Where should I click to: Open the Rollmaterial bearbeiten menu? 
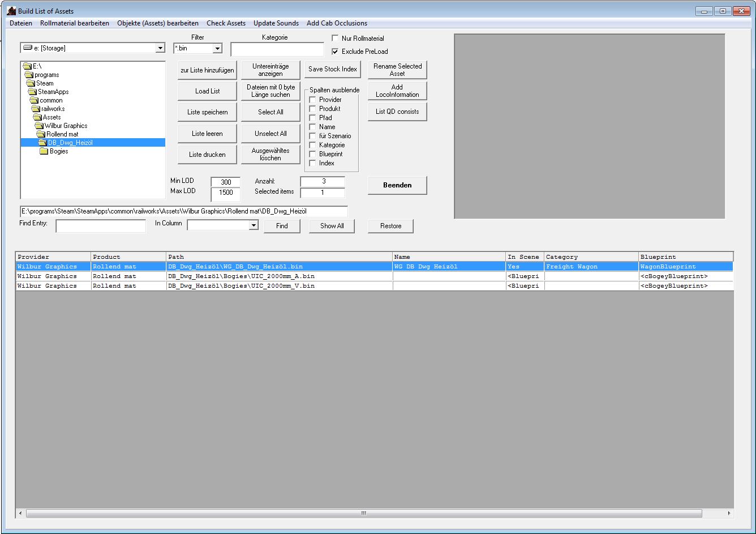click(x=75, y=23)
